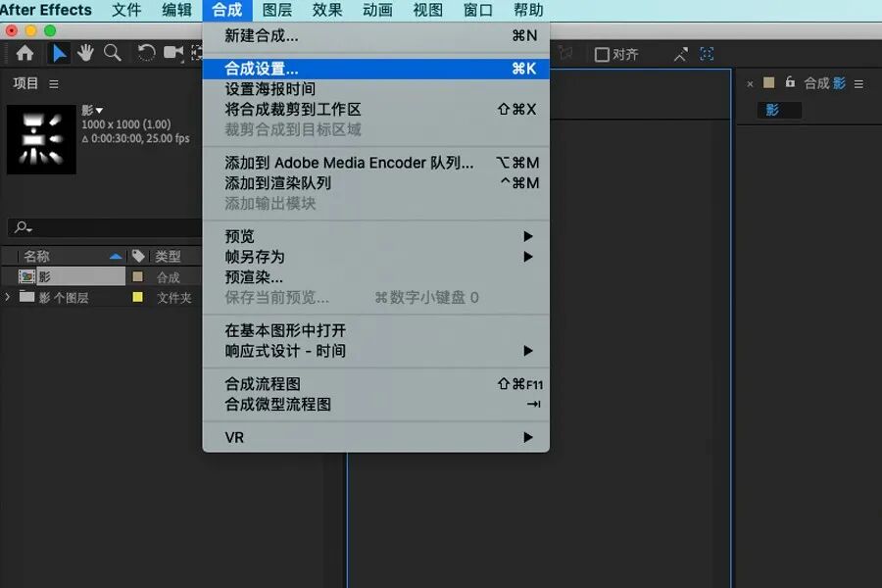
Task: Click the tan color swatch on the composition panel tab
Action: pos(769,82)
